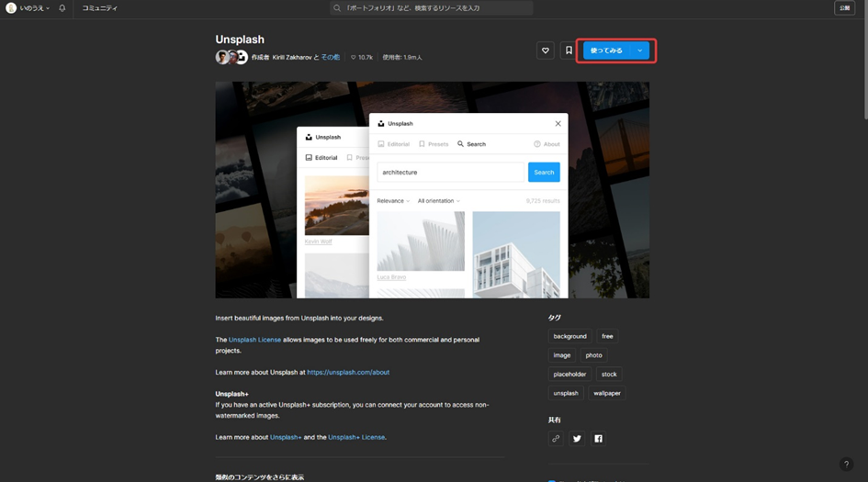Viewport: 868px width, 482px height.
Task: Share on Facebook icon
Action: (x=598, y=438)
